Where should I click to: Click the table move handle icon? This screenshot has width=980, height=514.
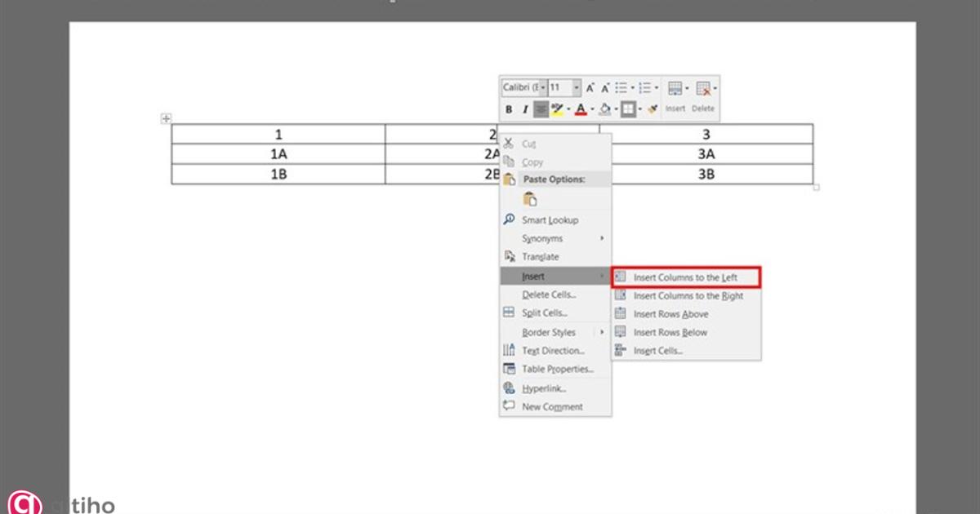[x=166, y=118]
